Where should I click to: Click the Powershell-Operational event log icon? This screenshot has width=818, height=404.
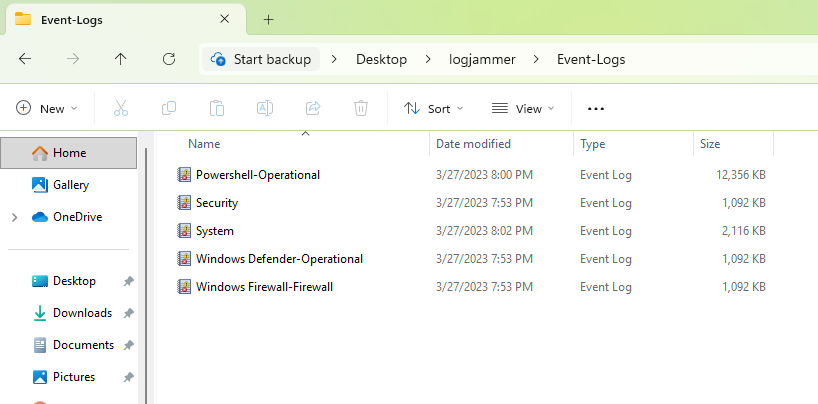(x=184, y=175)
